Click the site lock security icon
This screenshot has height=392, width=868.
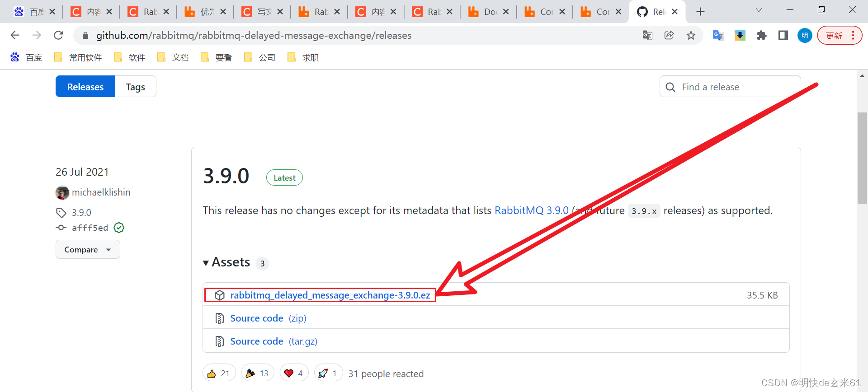pyautogui.click(x=85, y=35)
